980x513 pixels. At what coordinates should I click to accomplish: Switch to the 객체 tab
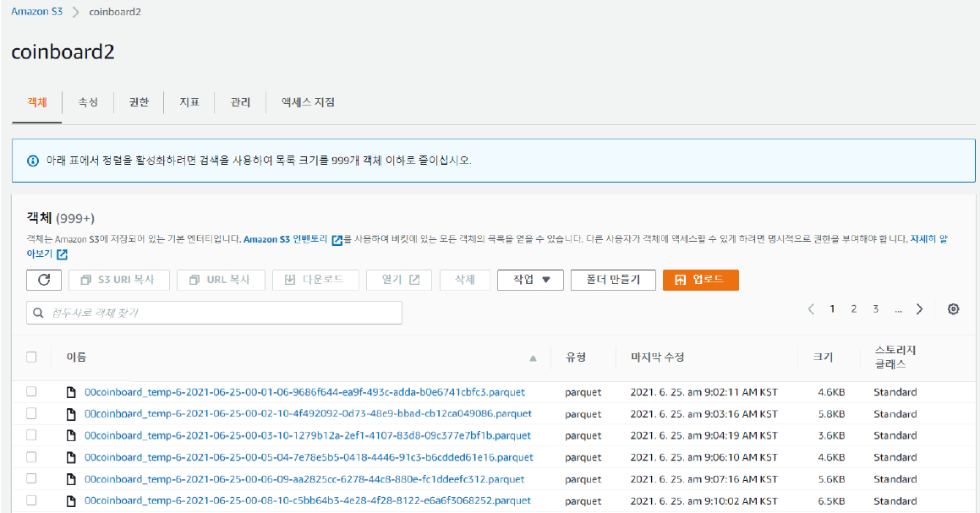point(37,102)
